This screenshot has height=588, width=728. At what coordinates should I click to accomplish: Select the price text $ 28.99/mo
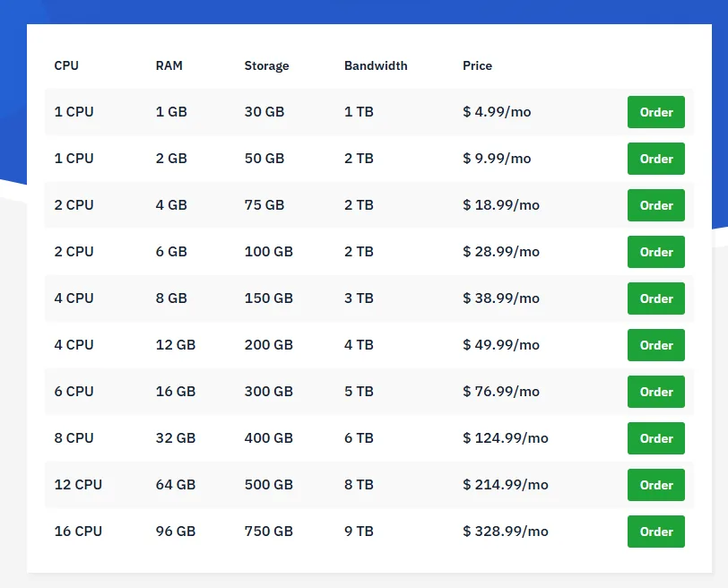pyautogui.click(x=501, y=252)
